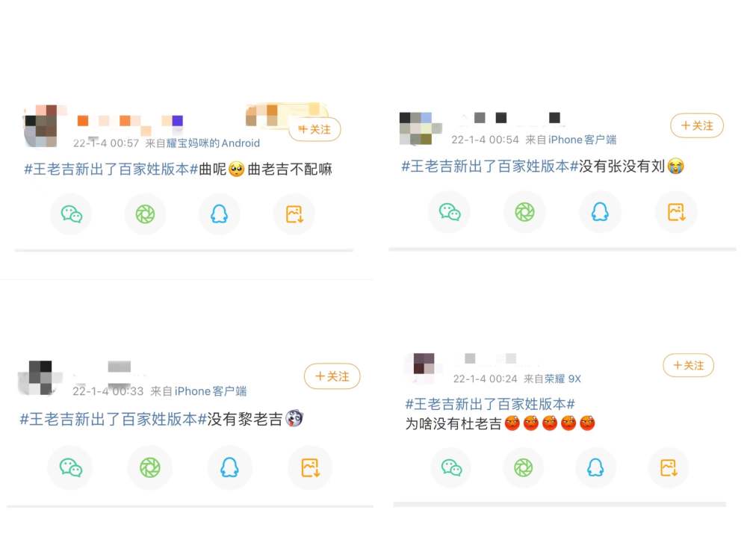Viewport: 747px width, 560px height.
Task: Share the 没有张没有刘 post to Moments
Action: (524, 212)
